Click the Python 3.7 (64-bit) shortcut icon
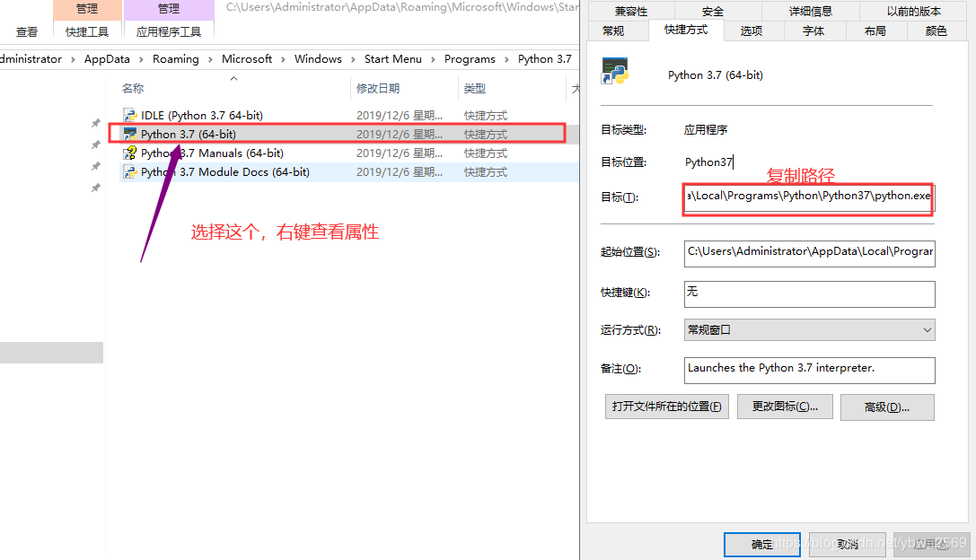976x560 pixels. 129,134
